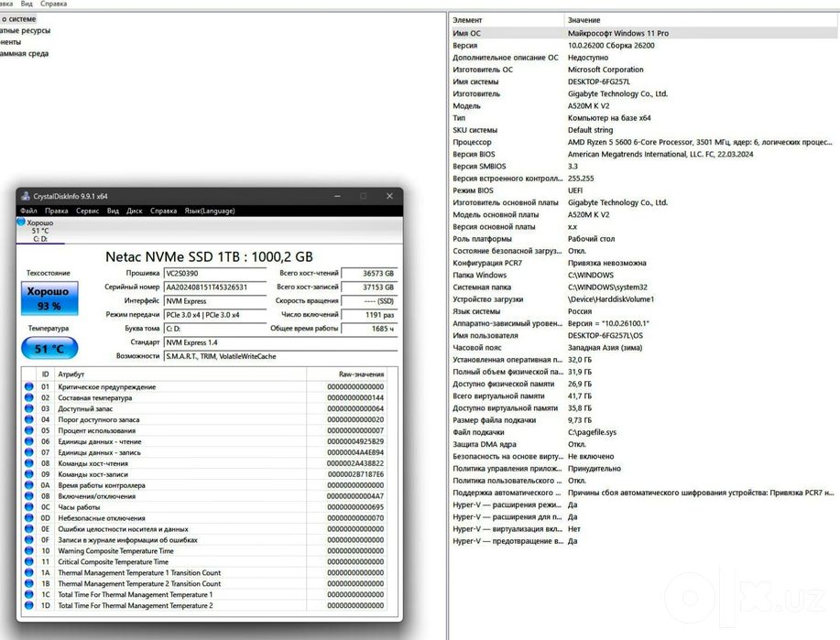Click the Элемент column header
The width and height of the screenshot is (840, 640).
coord(507,20)
